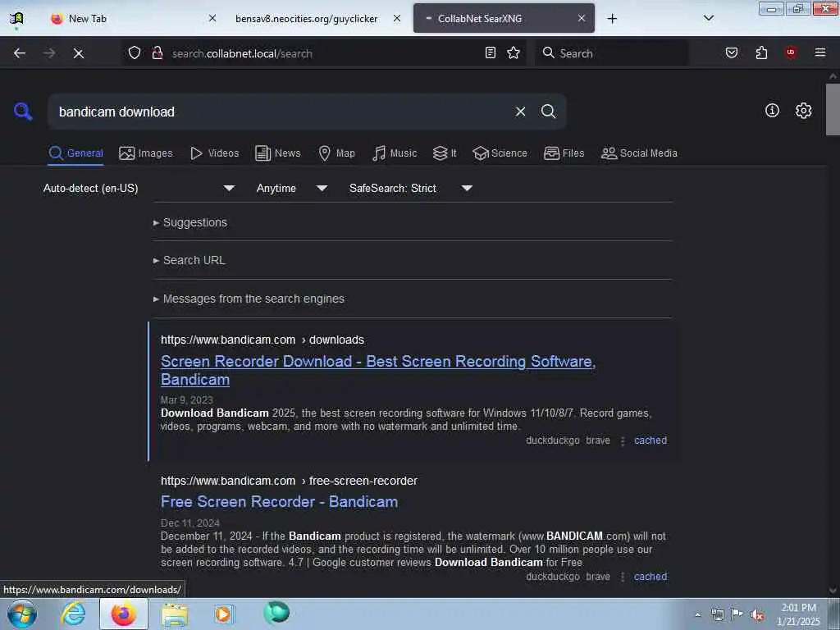Bookmark this page with the star icon
This screenshot has height=630, width=840.
(x=514, y=52)
